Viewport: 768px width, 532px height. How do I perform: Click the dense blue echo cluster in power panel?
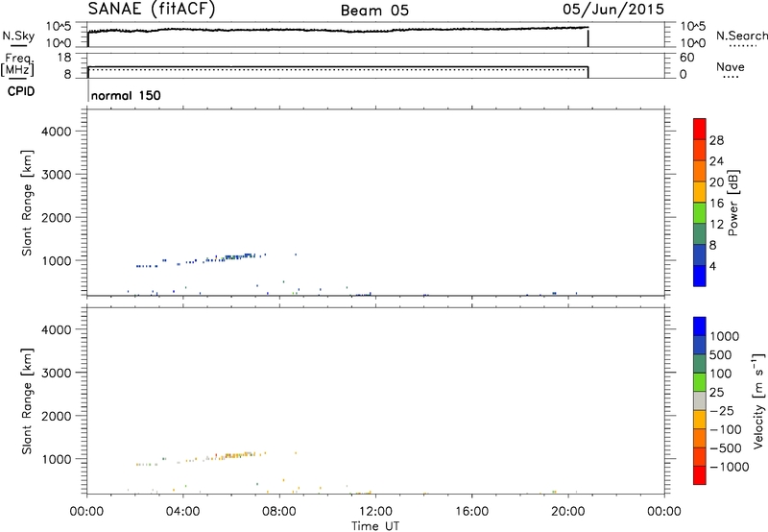click(x=240, y=256)
